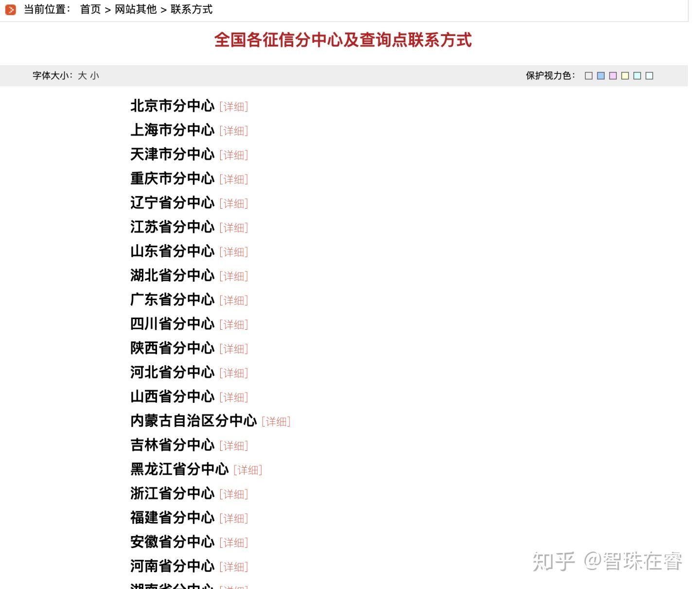Open 详细 for 天津市分中心
Image resolution: width=700 pixels, height=589 pixels.
[x=234, y=155]
